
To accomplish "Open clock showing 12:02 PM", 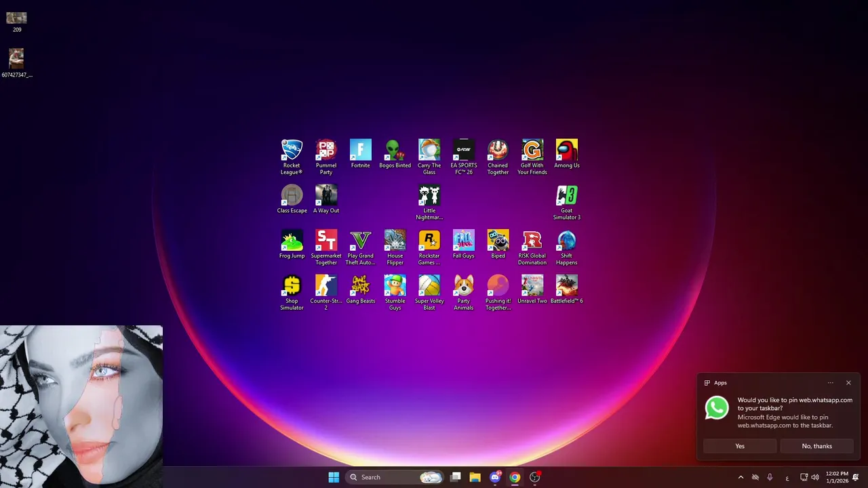I will pyautogui.click(x=837, y=477).
